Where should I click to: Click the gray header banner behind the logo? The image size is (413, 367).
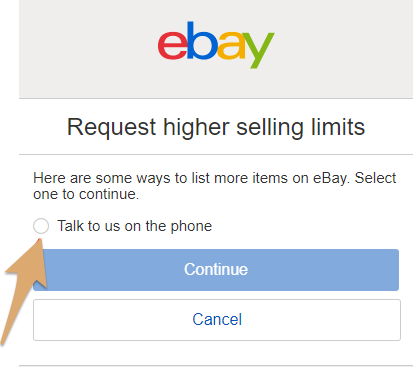click(x=216, y=49)
